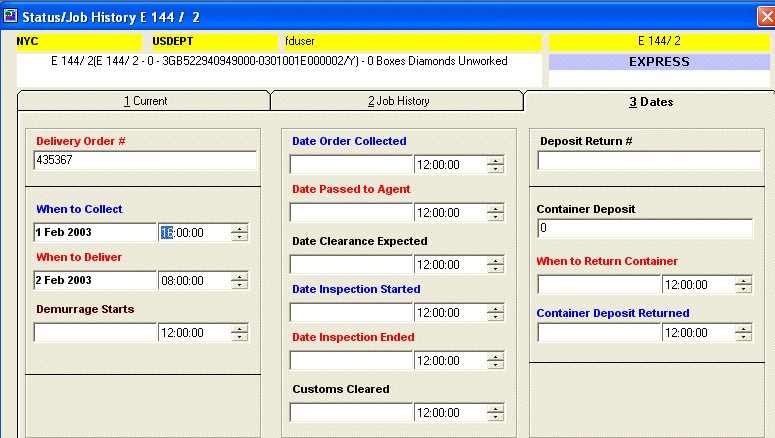Click the Date Clearance Expected time field
This screenshot has height=438, width=775.
coord(451,264)
